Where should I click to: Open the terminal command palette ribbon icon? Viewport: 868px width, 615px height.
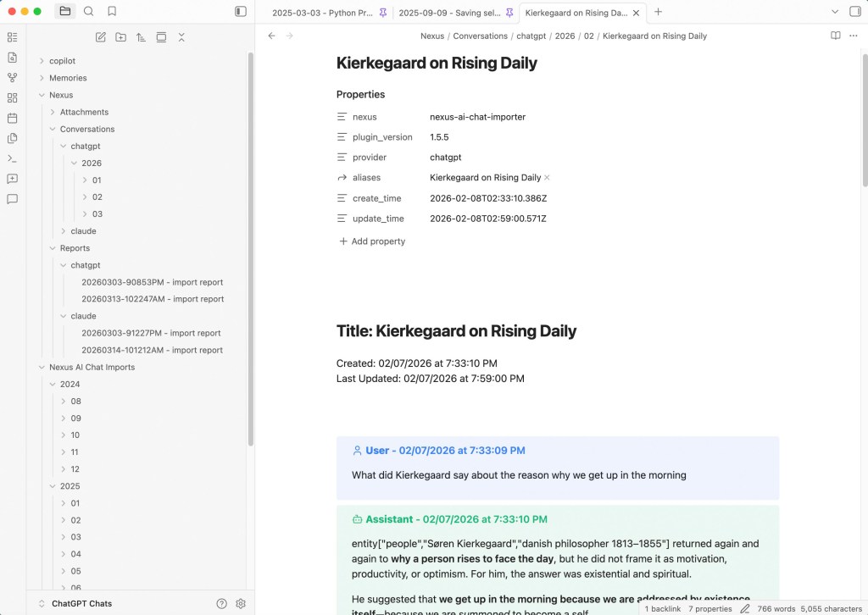pyautogui.click(x=12, y=158)
